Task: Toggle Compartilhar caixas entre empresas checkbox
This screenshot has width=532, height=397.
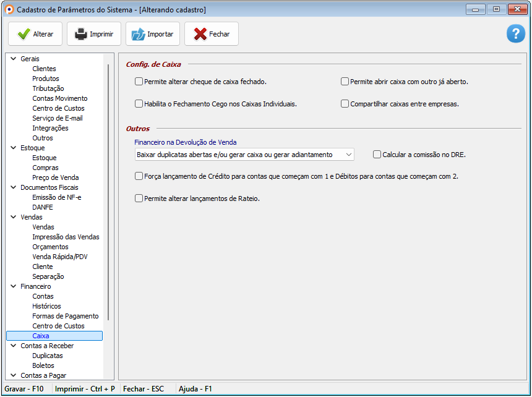Action: (345, 104)
